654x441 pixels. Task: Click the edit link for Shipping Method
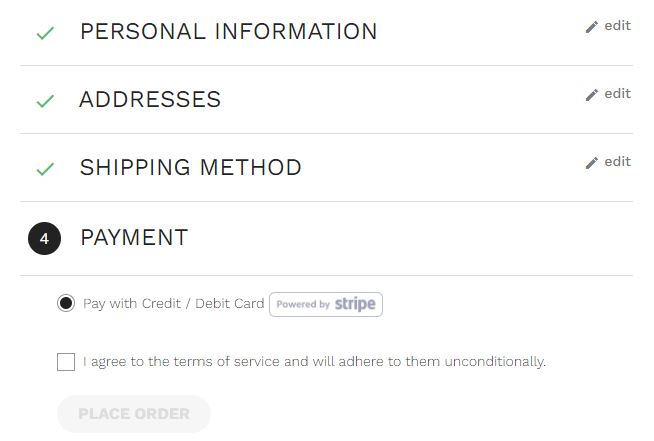point(617,162)
